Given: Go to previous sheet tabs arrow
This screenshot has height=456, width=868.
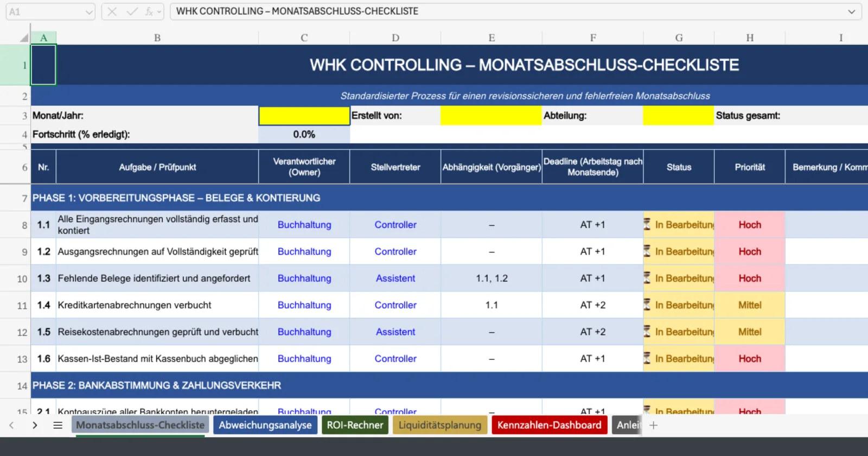Looking at the screenshot, I should [x=11, y=425].
